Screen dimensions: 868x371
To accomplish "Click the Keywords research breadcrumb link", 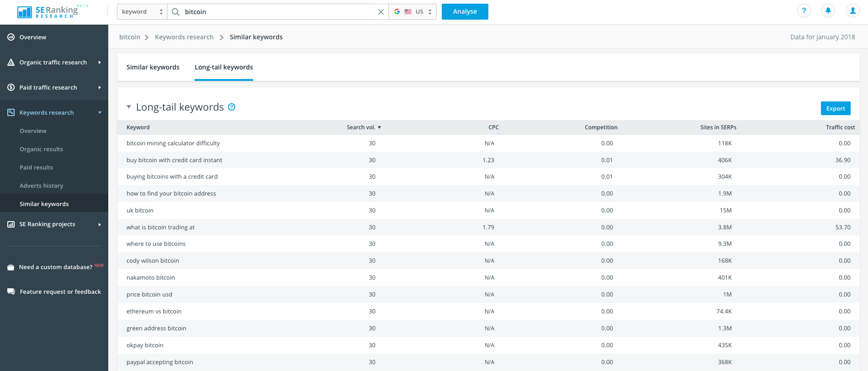I will pyautogui.click(x=184, y=37).
